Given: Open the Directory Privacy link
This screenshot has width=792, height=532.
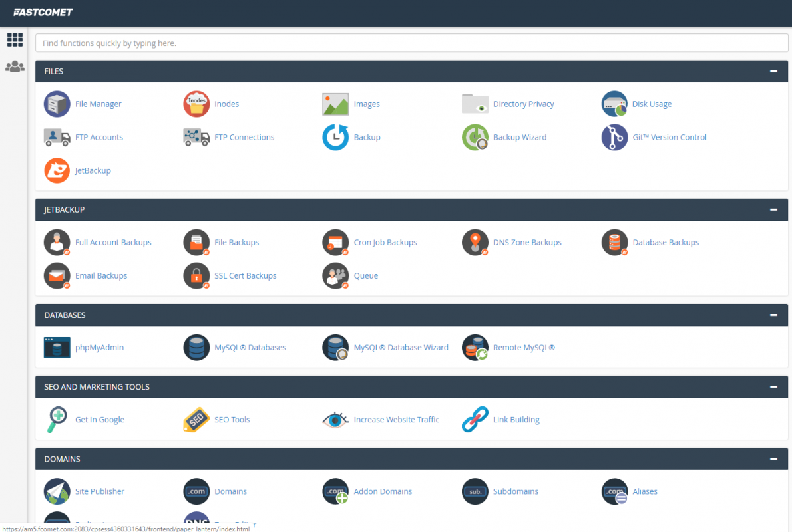Looking at the screenshot, I should [x=523, y=104].
